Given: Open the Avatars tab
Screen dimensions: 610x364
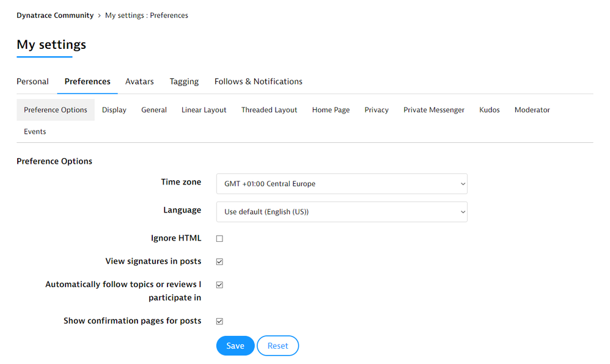Looking at the screenshot, I should 139,81.
